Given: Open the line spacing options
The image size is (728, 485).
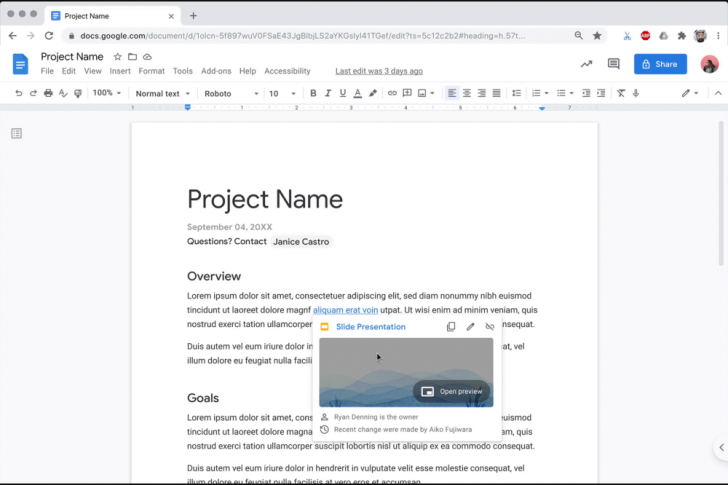Looking at the screenshot, I should pyautogui.click(x=516, y=93).
